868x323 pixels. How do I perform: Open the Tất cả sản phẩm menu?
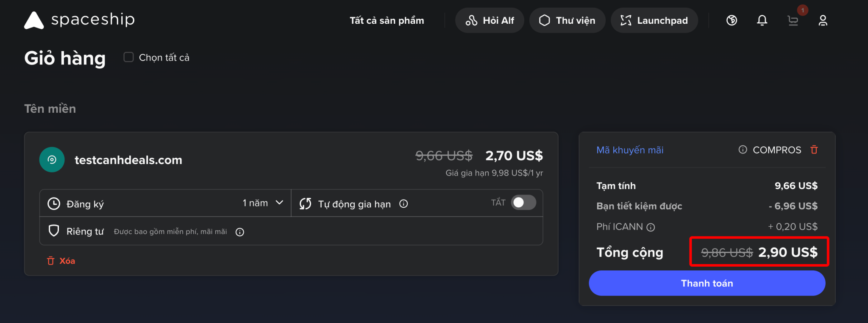click(x=387, y=20)
